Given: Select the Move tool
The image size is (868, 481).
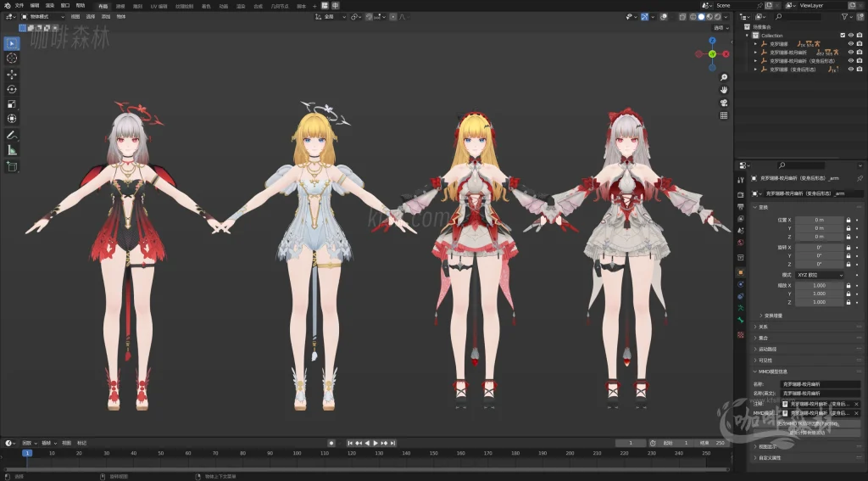Looking at the screenshot, I should [12, 75].
